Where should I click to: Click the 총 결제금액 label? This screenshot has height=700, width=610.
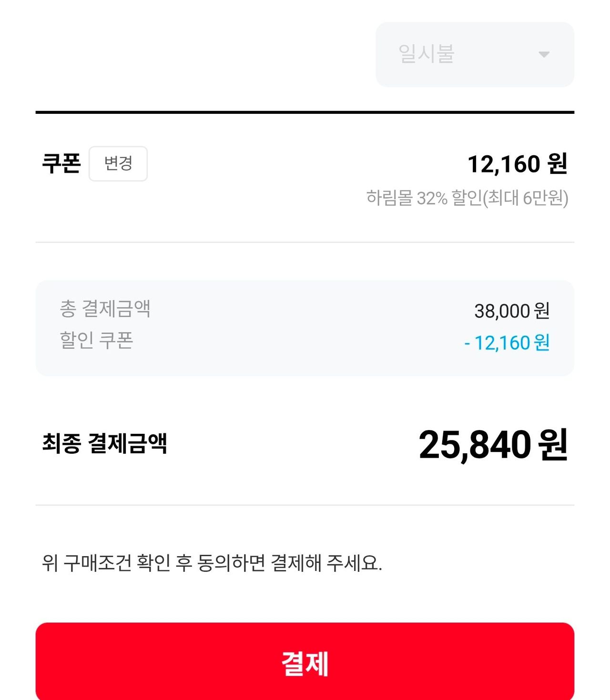(x=105, y=309)
